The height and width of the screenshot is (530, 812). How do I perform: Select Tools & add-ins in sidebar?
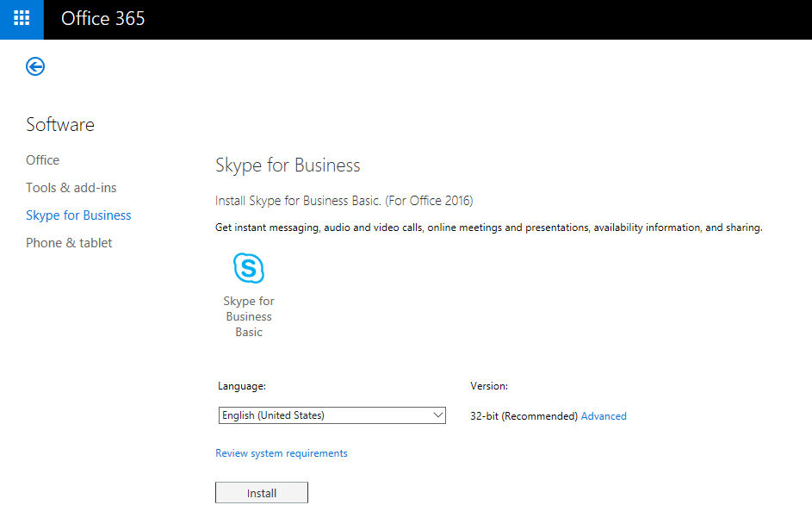pyautogui.click(x=71, y=188)
